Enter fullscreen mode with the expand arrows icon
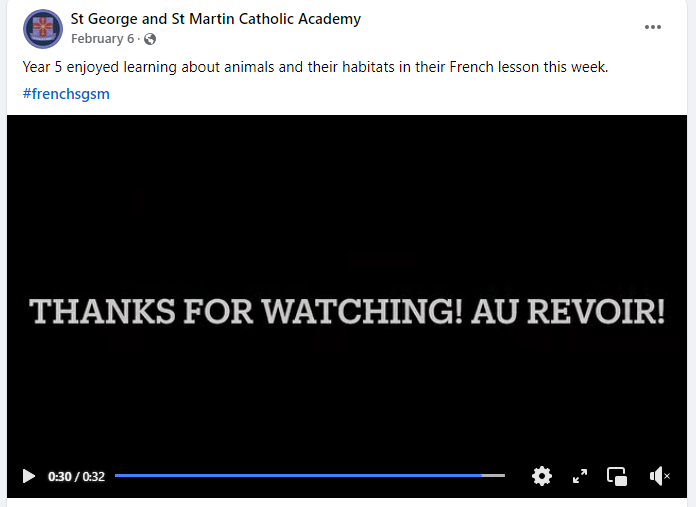The image size is (696, 507). point(580,476)
